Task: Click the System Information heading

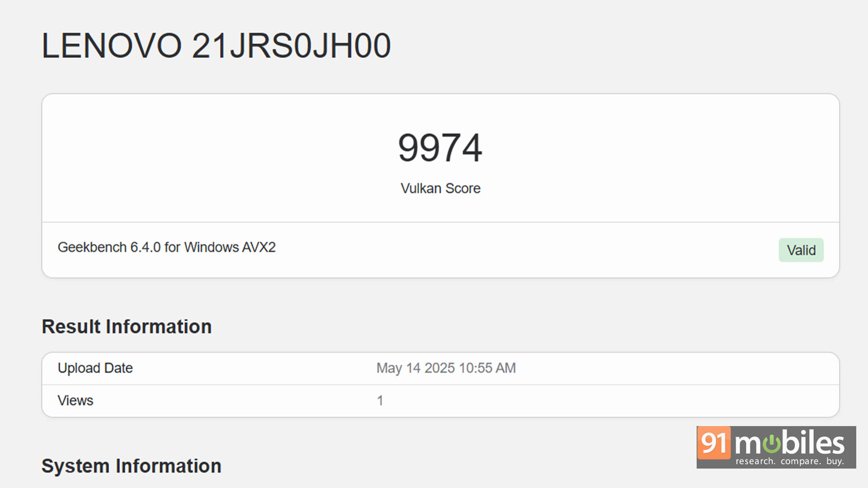Action: click(x=131, y=466)
